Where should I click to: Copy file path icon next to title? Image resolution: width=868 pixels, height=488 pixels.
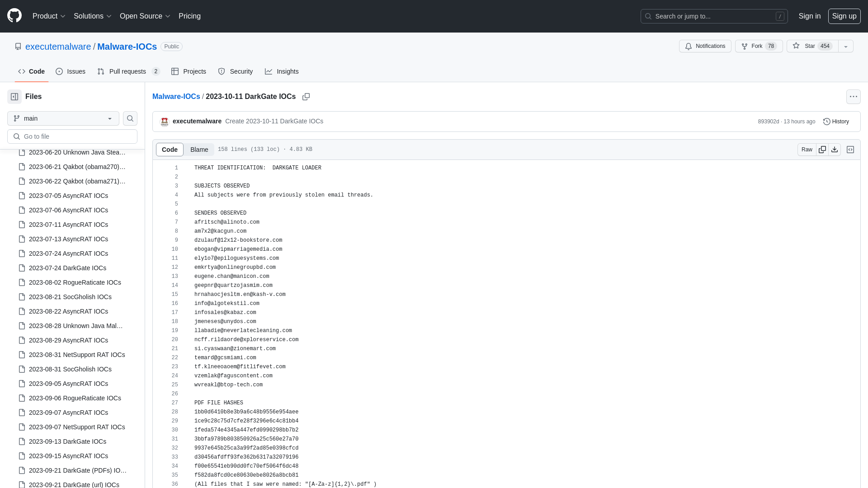coord(306,97)
